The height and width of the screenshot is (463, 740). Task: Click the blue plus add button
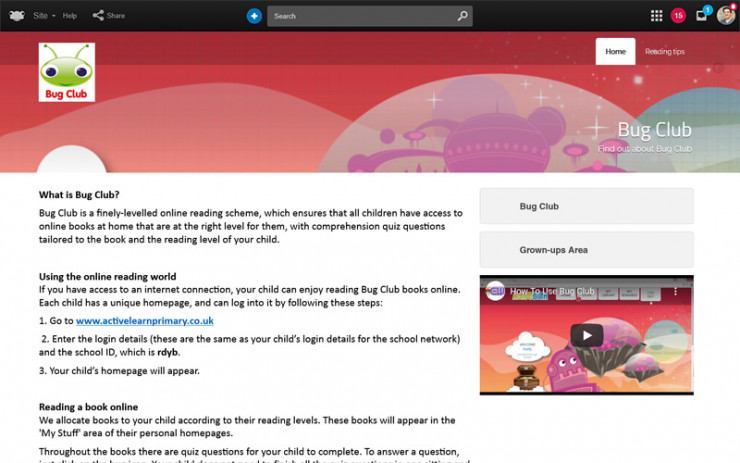[254, 16]
